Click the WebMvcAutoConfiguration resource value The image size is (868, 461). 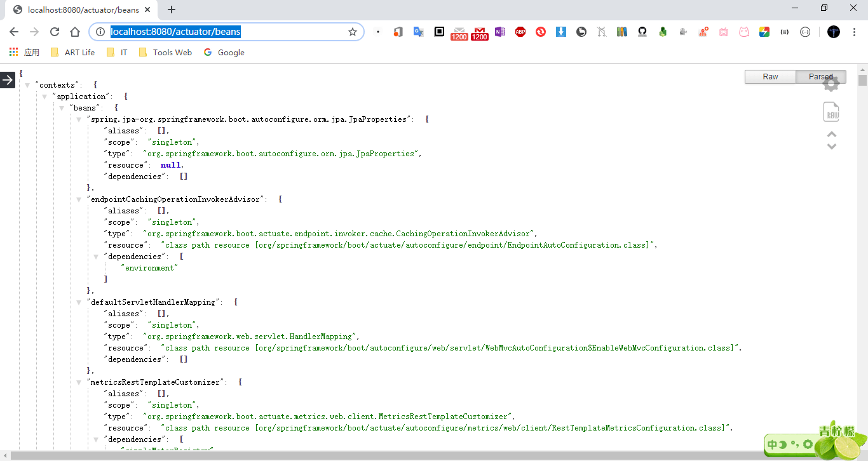(450, 348)
